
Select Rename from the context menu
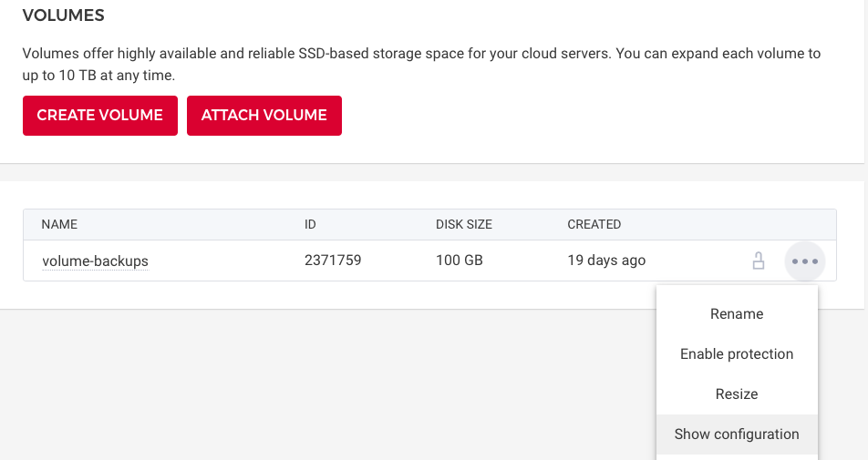737,314
